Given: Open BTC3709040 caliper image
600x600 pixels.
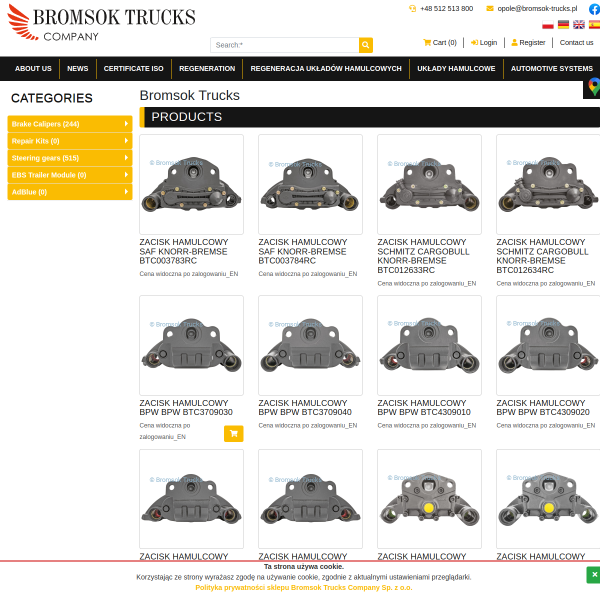Looking at the screenshot, I should pyautogui.click(x=310, y=346).
